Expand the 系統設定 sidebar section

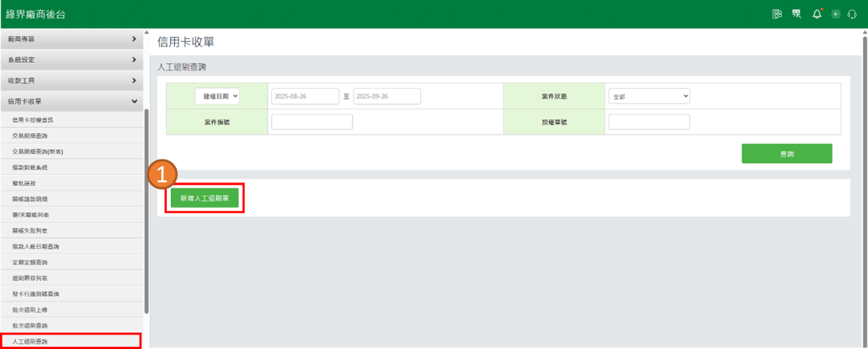(71, 60)
